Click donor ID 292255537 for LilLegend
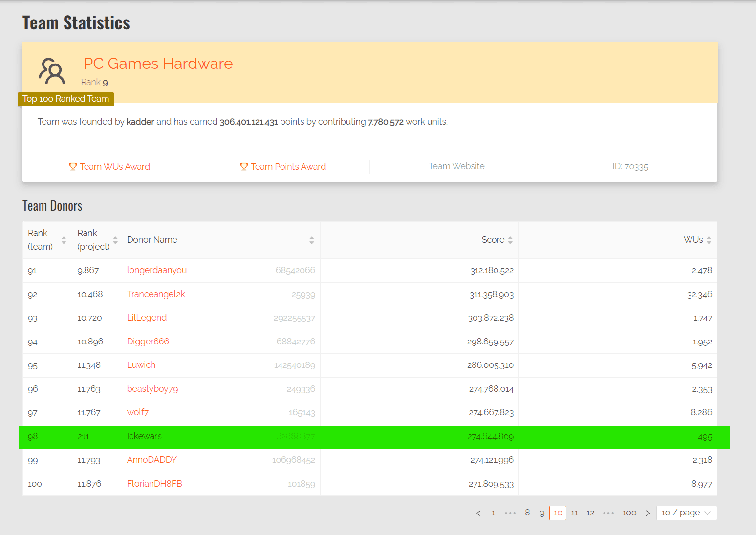756x535 pixels. pos(294,319)
